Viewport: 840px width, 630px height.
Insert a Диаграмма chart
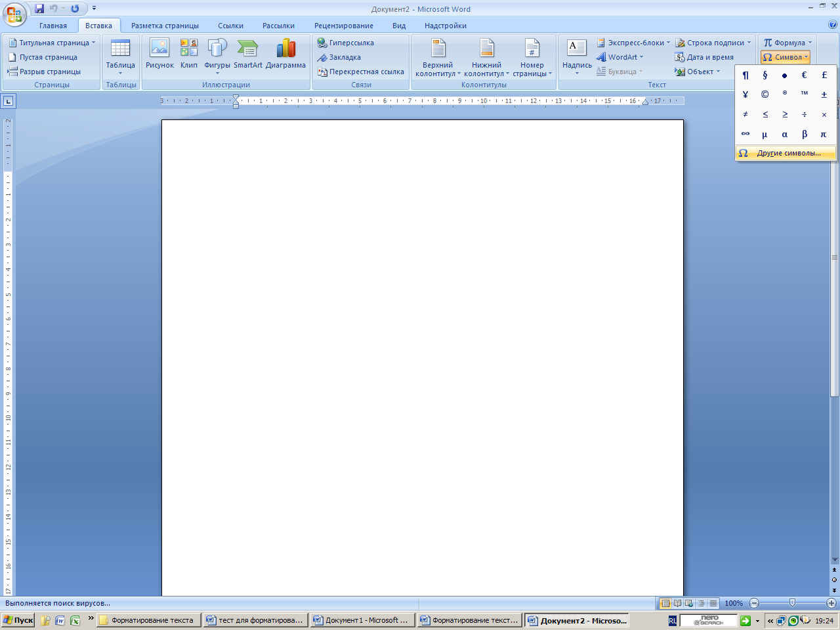click(x=285, y=54)
